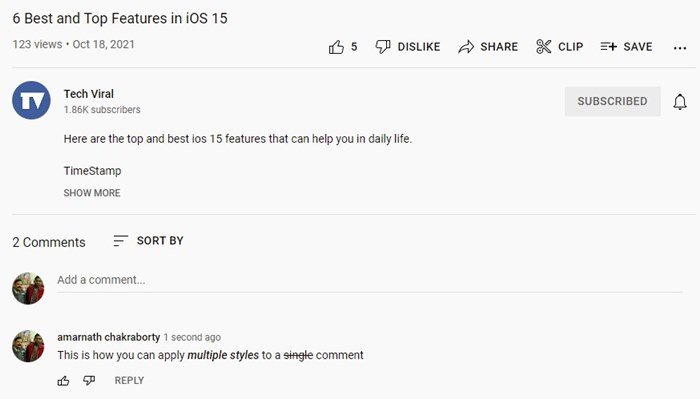Open the SHARE arrow icon
The image size is (700, 399).
tap(466, 47)
